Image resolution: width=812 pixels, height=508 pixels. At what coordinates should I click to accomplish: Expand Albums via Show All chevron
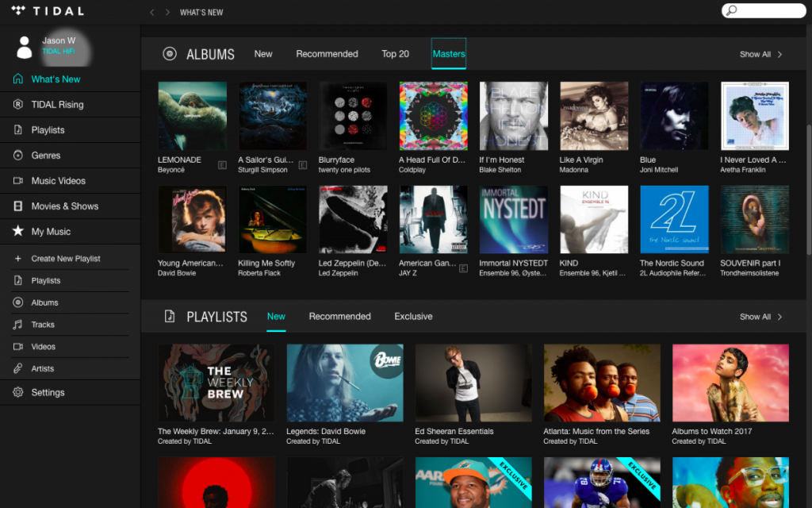click(x=780, y=54)
